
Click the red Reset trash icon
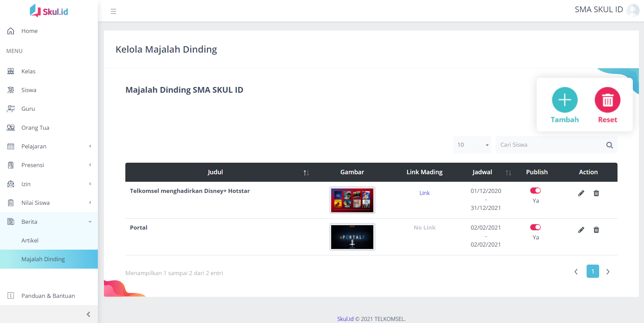point(607,100)
